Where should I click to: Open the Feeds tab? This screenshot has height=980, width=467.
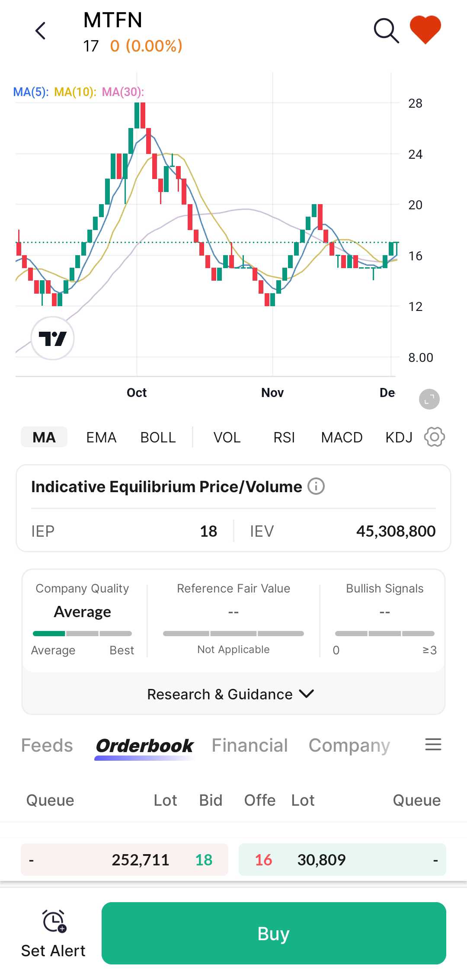pos(47,745)
